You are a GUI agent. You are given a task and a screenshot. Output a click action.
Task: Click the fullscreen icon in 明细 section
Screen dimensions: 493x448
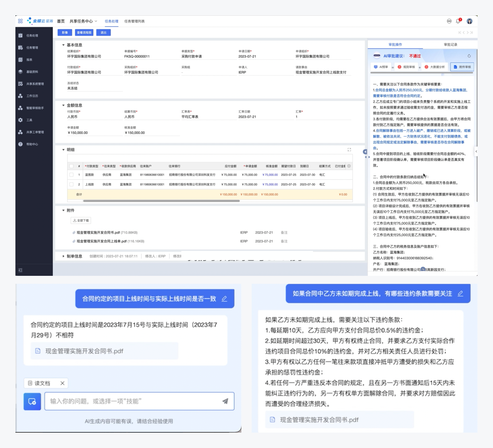click(x=349, y=150)
